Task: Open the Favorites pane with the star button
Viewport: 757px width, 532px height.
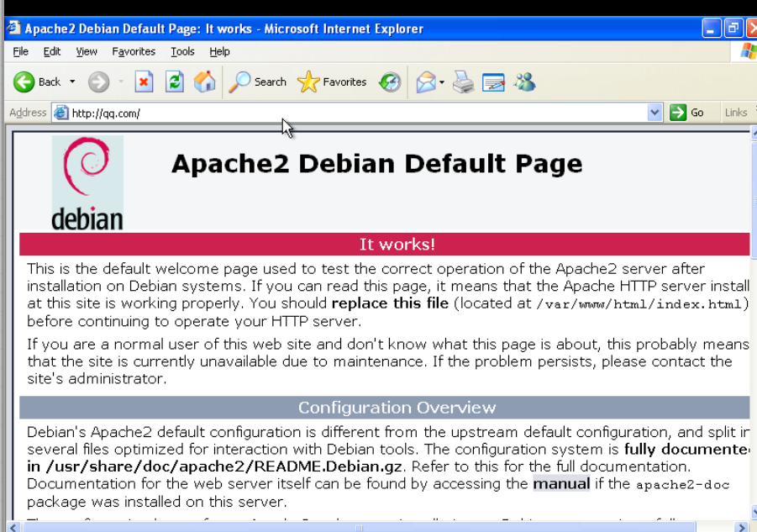Action: click(x=332, y=82)
